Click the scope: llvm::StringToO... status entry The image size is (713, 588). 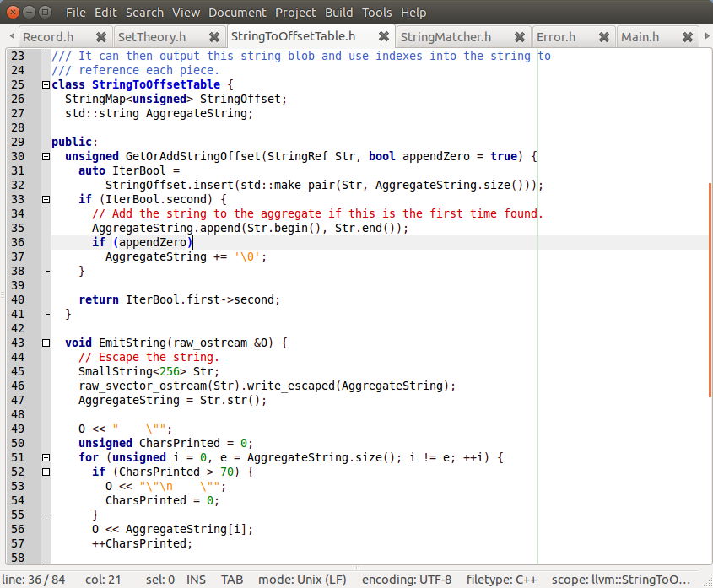(x=621, y=580)
